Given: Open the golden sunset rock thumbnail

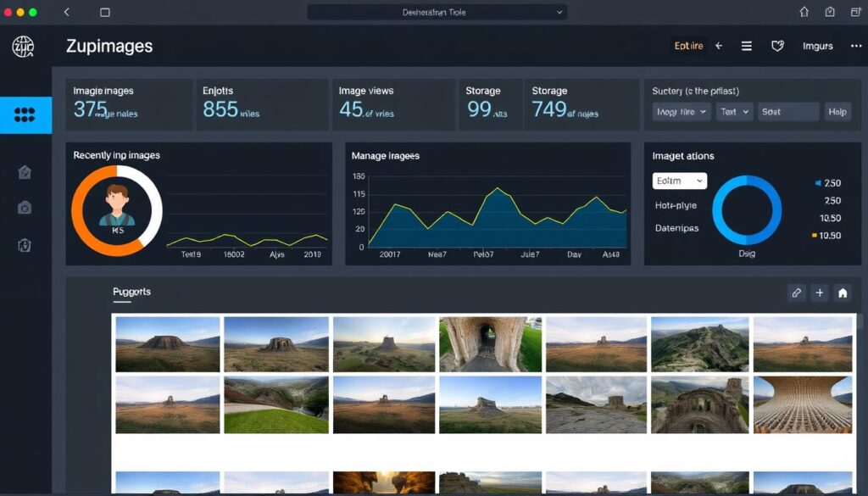Looking at the screenshot, I should 384,482.
